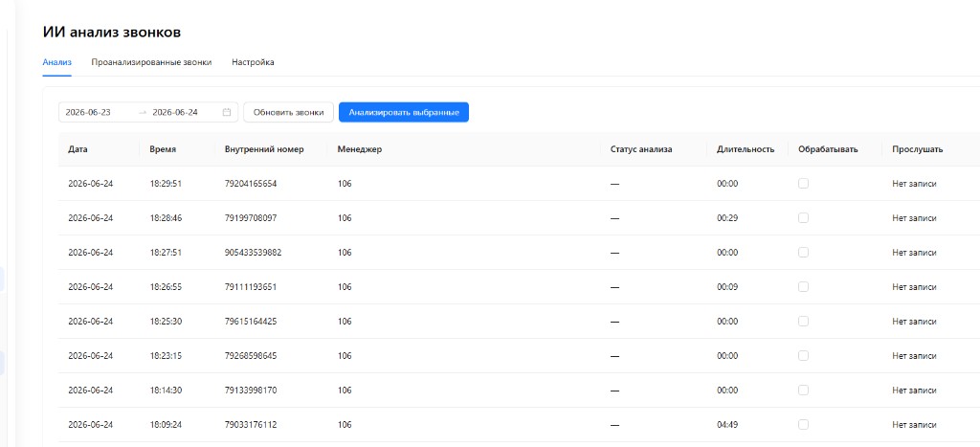Screen dimensions: 980x447
Task: Click Анализировать выбранные button
Action: point(404,113)
